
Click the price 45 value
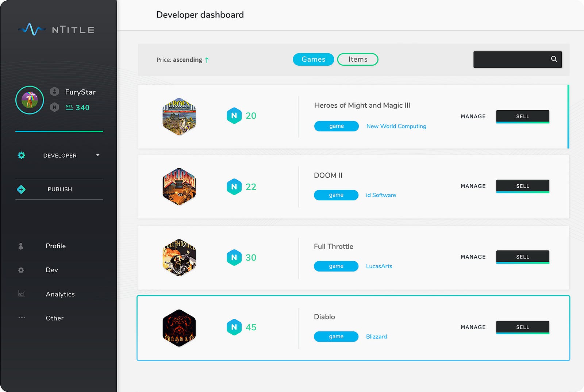pos(251,327)
